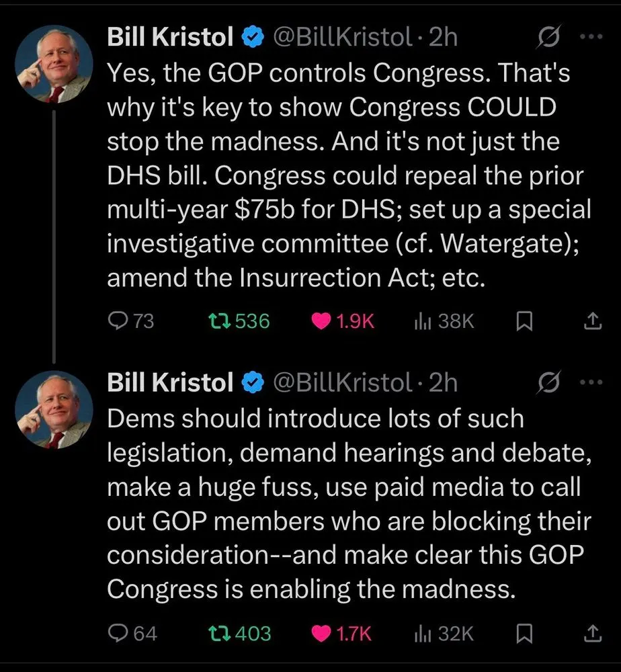The width and height of the screenshot is (621, 672).
Task: Open @BillKristol handle on second tweet
Action: (x=343, y=383)
